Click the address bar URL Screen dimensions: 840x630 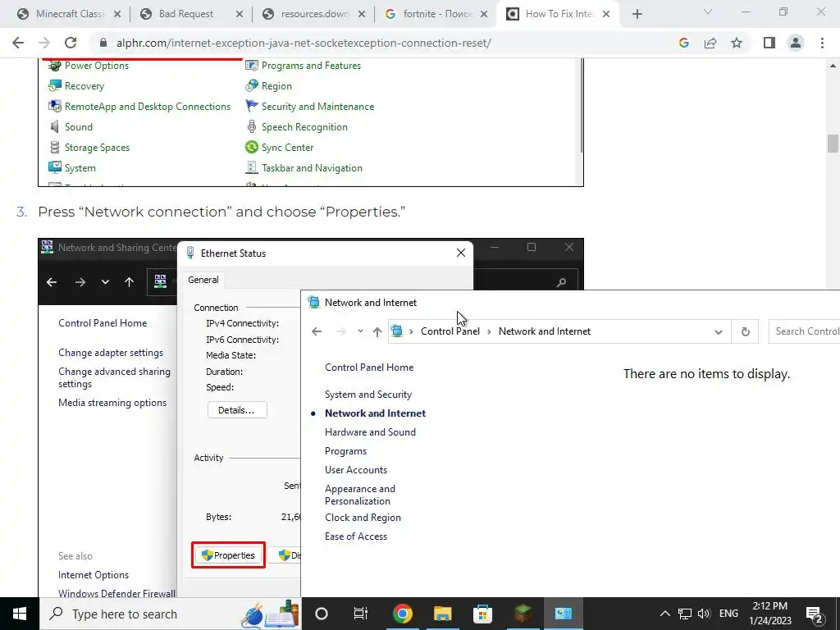tap(304, 43)
